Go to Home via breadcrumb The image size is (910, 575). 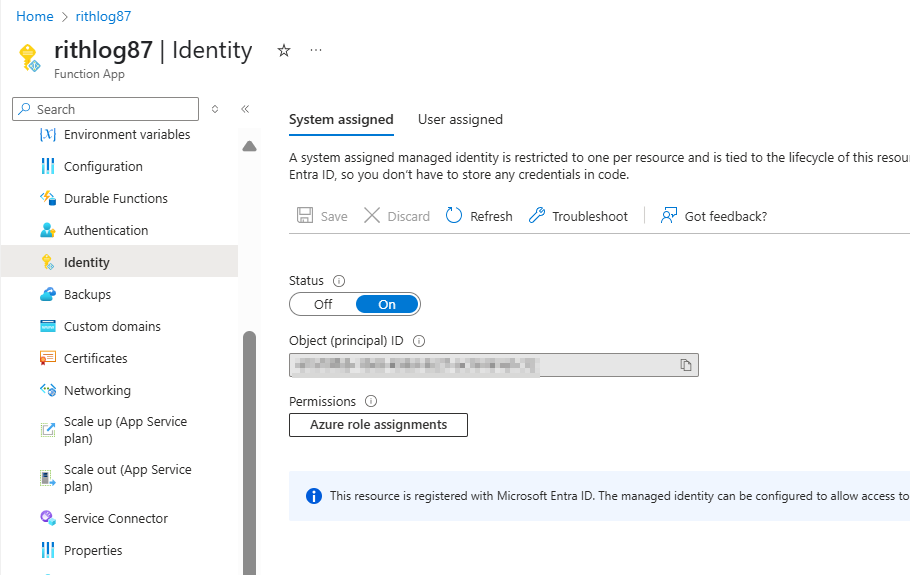coord(35,16)
